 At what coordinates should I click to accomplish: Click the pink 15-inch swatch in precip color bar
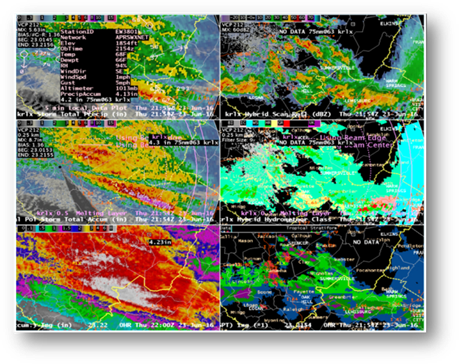pos(111,18)
